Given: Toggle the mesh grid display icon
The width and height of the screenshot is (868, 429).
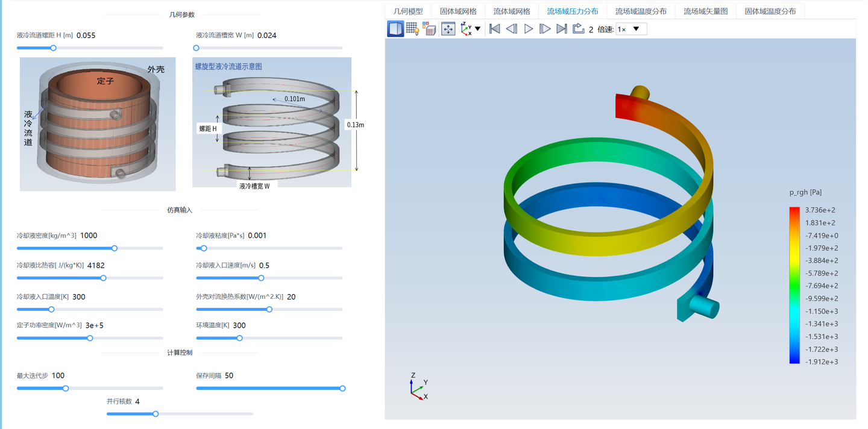Looking at the screenshot, I should tap(412, 29).
